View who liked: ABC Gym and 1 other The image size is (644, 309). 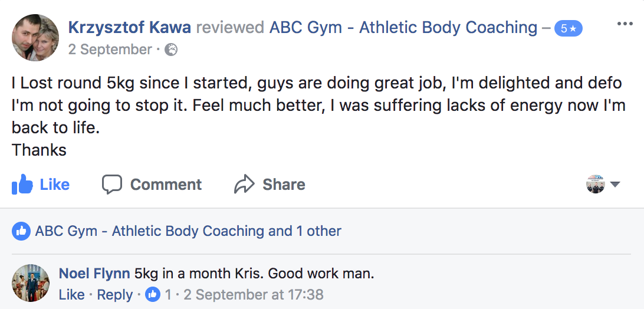[x=188, y=231]
